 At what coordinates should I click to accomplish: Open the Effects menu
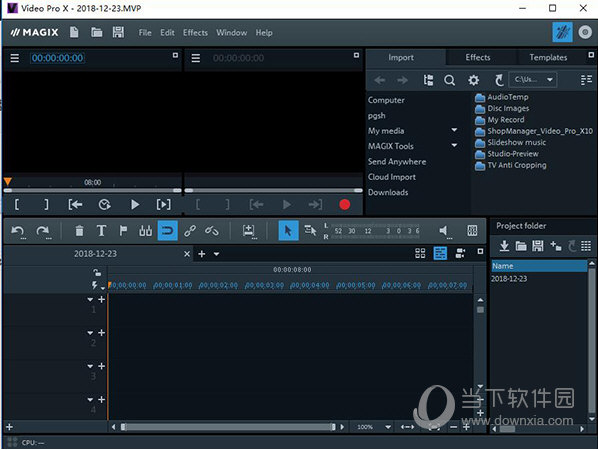[x=195, y=33]
